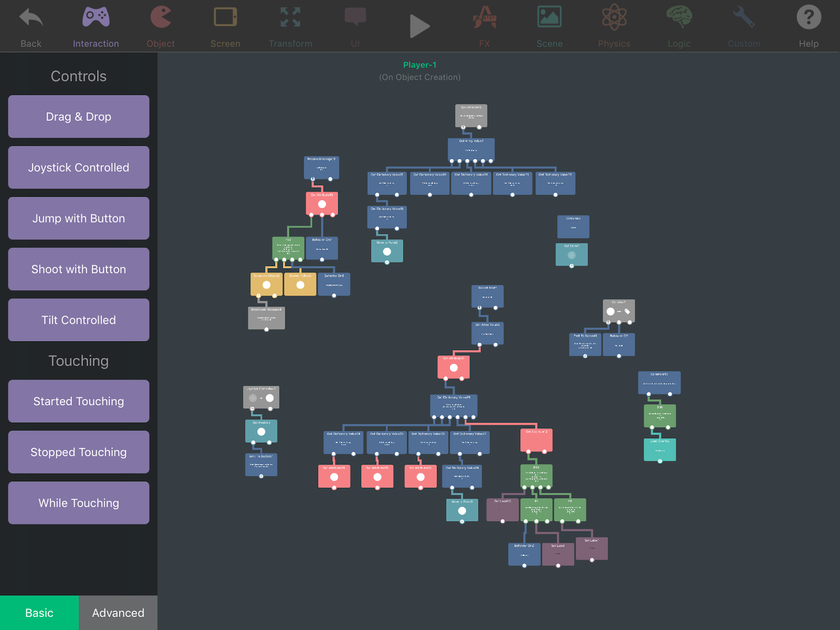Select the Set Attribute11 node
Viewport: 840px width, 630px height.
454,367
